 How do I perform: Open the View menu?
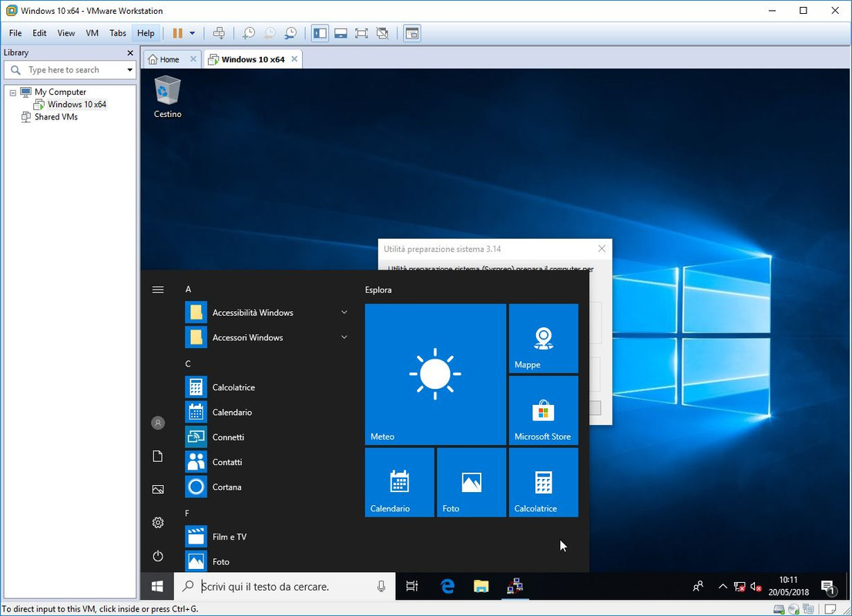click(65, 33)
